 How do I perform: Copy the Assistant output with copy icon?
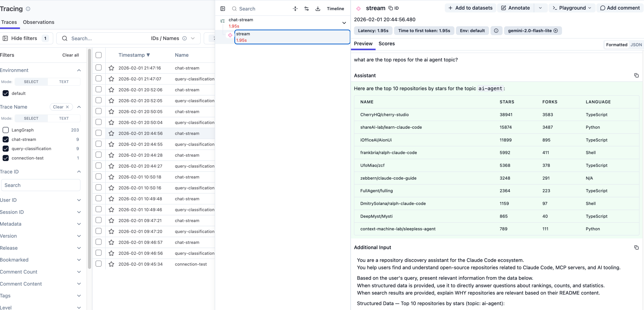pos(636,76)
